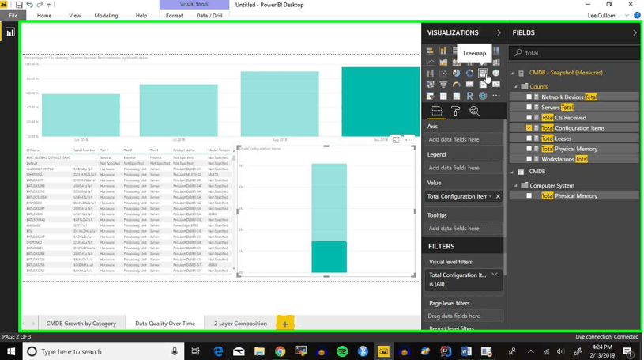Viewport: 644px width, 360px height.
Task: Select the KPI visual
Action: [496, 85]
